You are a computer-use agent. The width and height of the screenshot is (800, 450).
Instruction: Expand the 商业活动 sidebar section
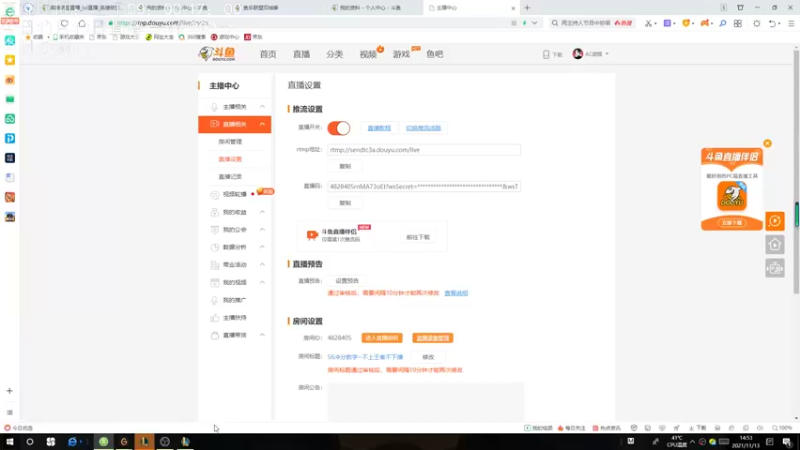pyautogui.click(x=262, y=265)
